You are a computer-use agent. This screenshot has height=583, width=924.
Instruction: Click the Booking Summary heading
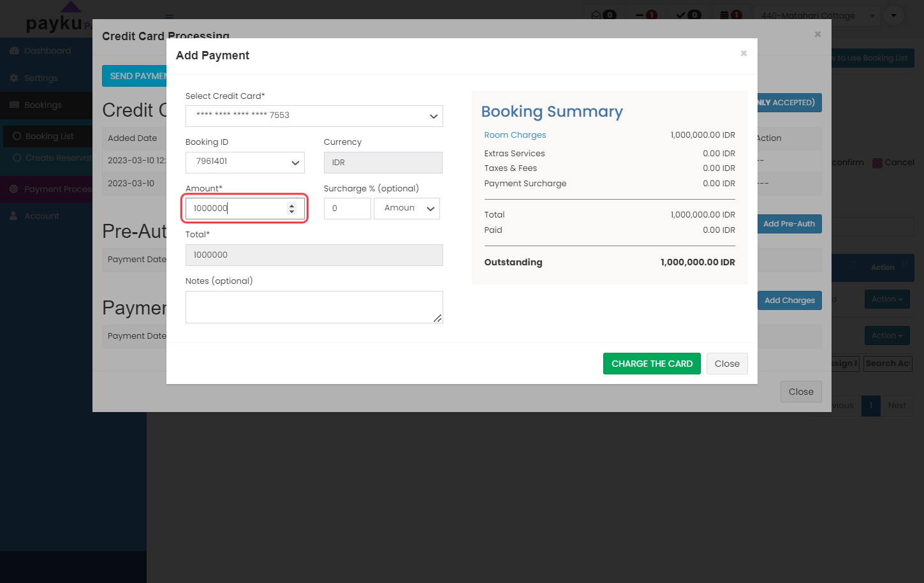552,112
